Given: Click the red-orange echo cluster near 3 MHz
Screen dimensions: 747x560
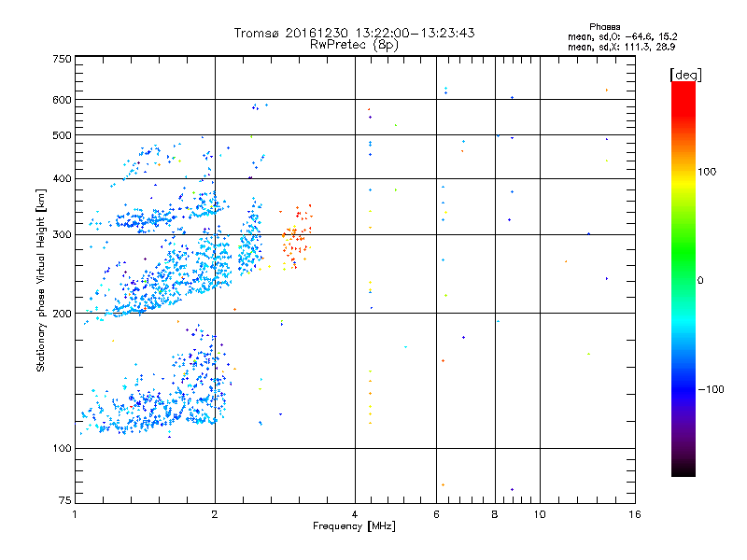Looking at the screenshot, I should pyautogui.click(x=296, y=237).
